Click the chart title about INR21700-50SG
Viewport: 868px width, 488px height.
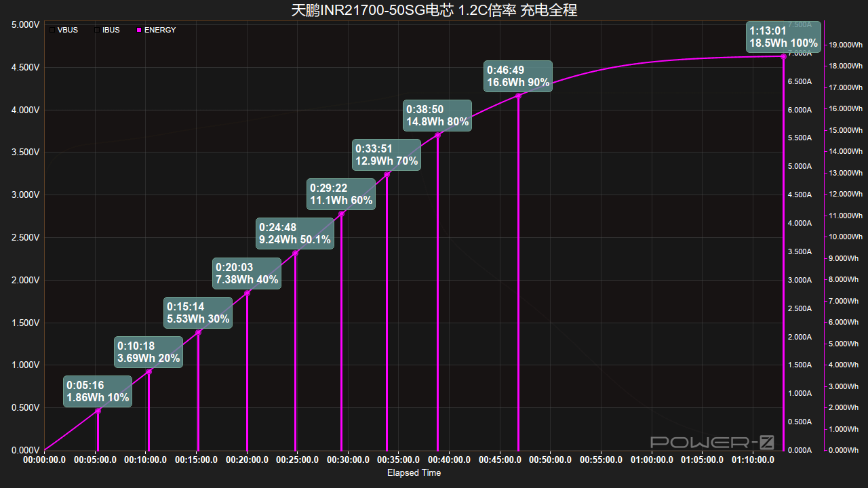click(x=434, y=9)
